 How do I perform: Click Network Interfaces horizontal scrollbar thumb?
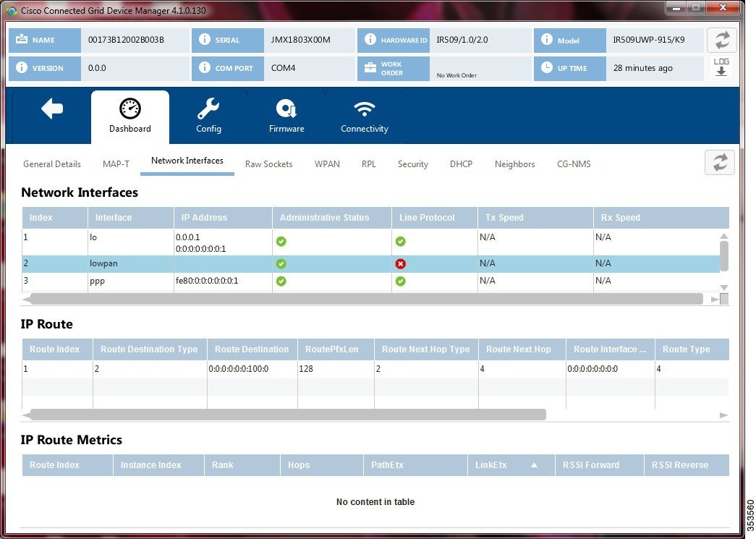[367, 299]
